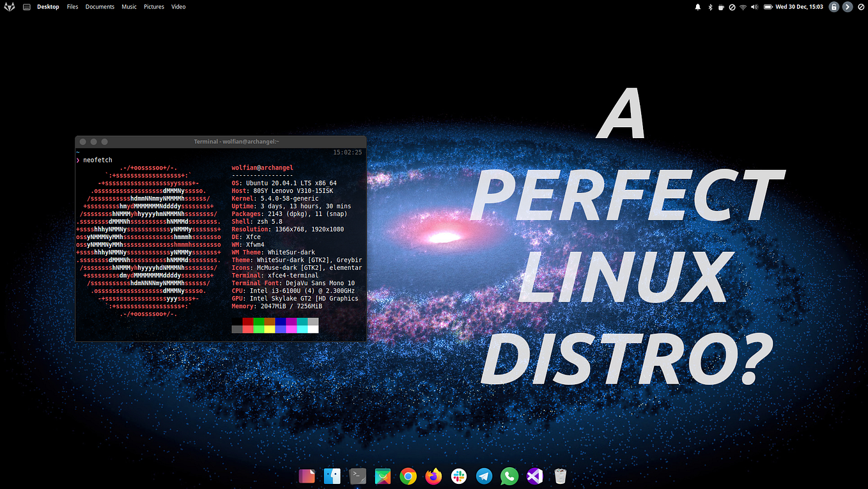Image resolution: width=868 pixels, height=489 pixels.
Task: Toggle Wi-Fi connectivity in the panel
Action: (x=742, y=6)
